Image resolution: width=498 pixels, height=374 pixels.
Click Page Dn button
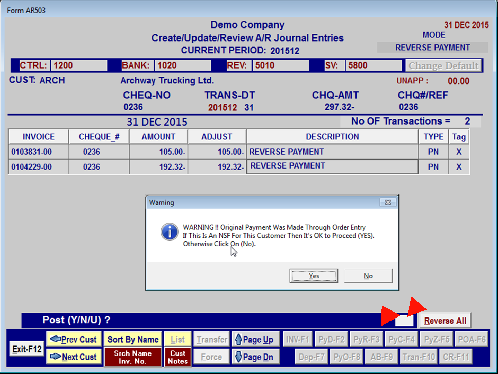tap(255, 357)
